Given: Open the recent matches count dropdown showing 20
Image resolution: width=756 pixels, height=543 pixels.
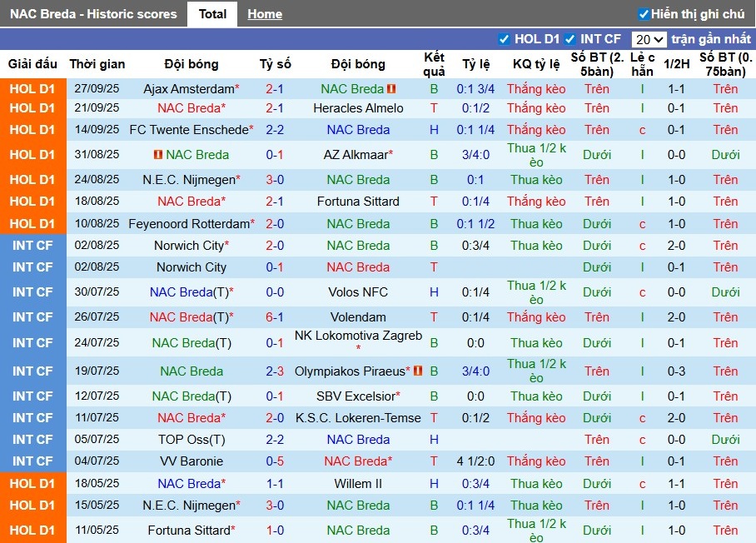Looking at the screenshot, I should click(x=649, y=38).
